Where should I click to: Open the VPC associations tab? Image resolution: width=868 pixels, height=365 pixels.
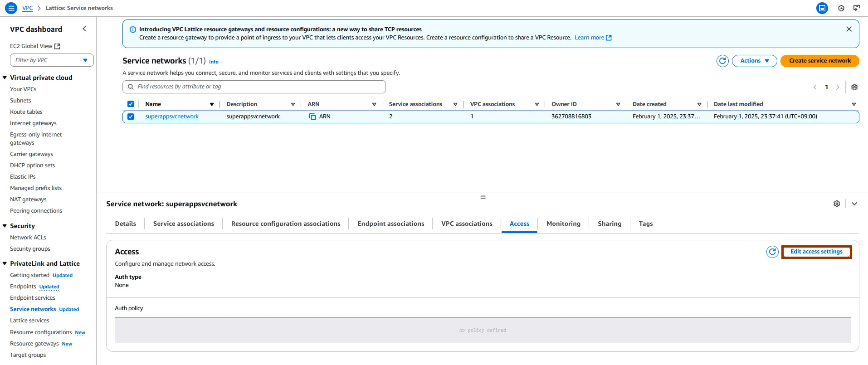[467, 224]
